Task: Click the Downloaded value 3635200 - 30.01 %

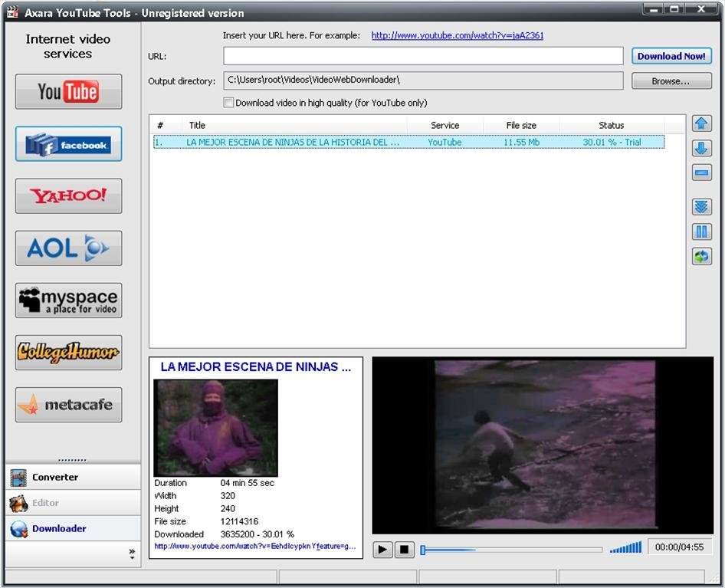Action: click(x=257, y=534)
